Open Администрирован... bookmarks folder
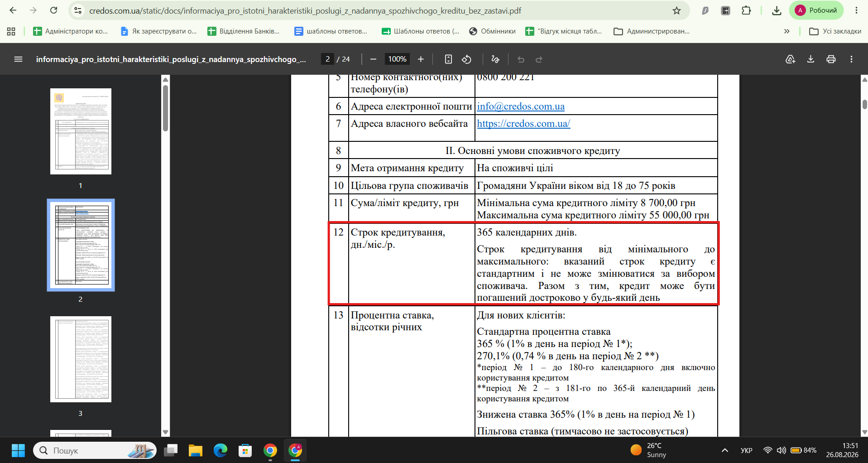This screenshot has height=463, width=868. [x=652, y=31]
